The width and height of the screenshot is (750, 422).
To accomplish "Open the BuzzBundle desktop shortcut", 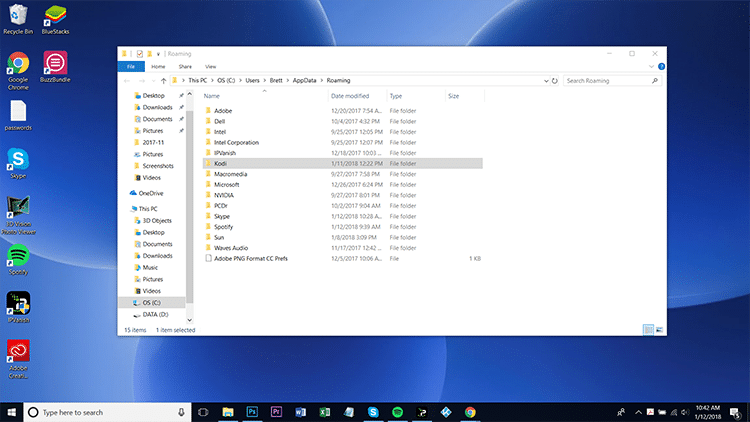I will [x=55, y=67].
